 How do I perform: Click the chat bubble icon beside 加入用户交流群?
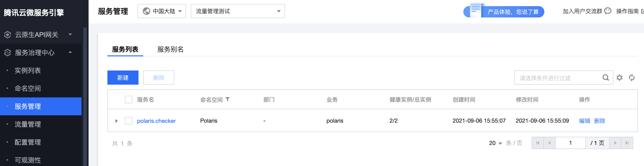(607, 11)
